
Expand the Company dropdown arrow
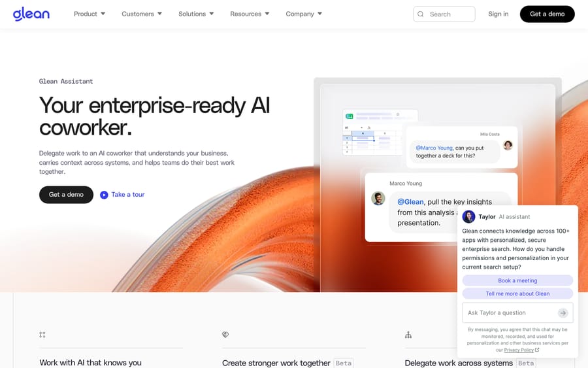320,14
